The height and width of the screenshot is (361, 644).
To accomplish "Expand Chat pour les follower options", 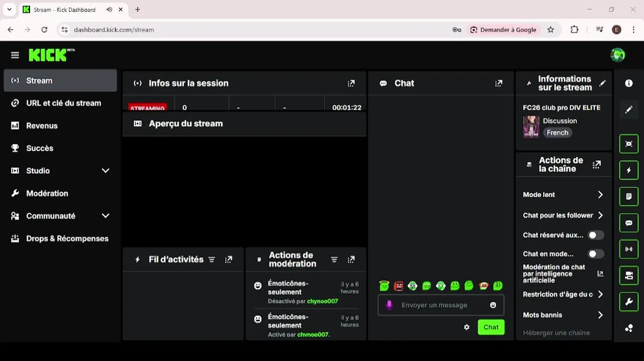I will pos(600,215).
